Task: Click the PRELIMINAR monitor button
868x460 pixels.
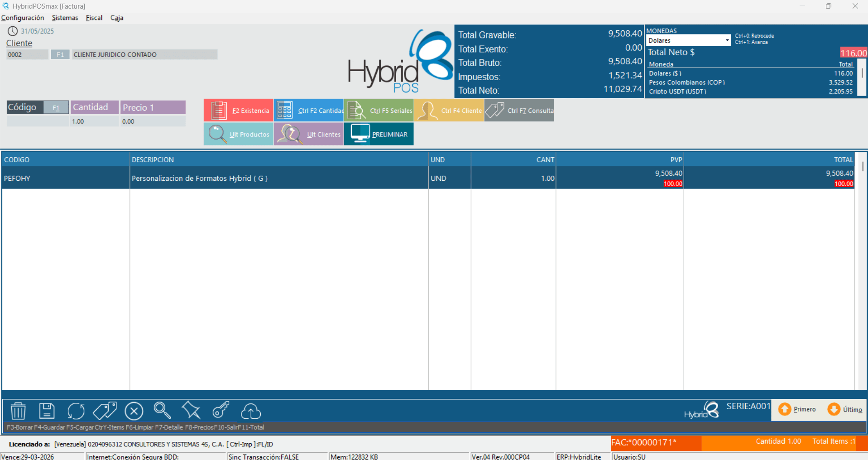Action: click(379, 134)
